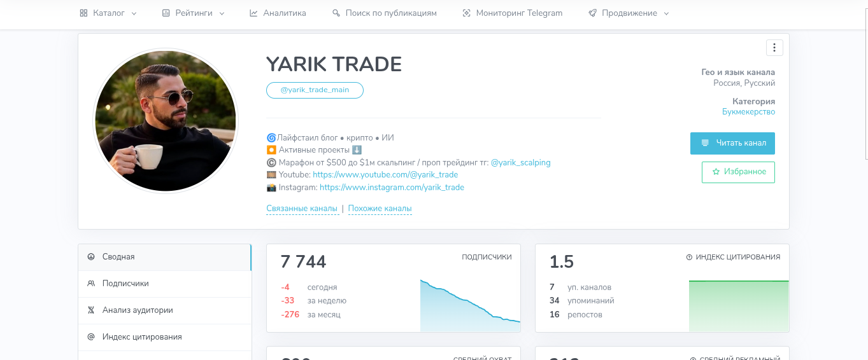
Task: Go to Аналитика page
Action: pos(278,13)
